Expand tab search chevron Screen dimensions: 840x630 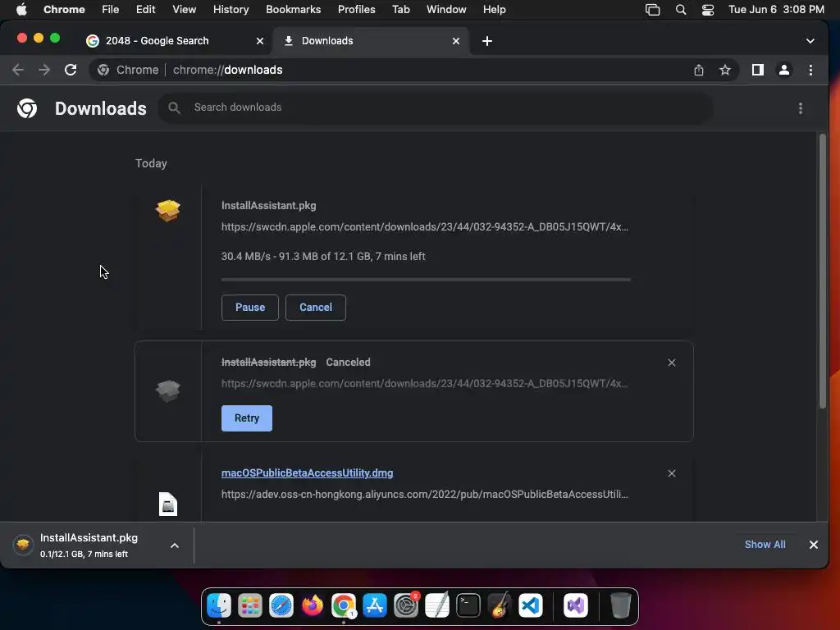810,41
